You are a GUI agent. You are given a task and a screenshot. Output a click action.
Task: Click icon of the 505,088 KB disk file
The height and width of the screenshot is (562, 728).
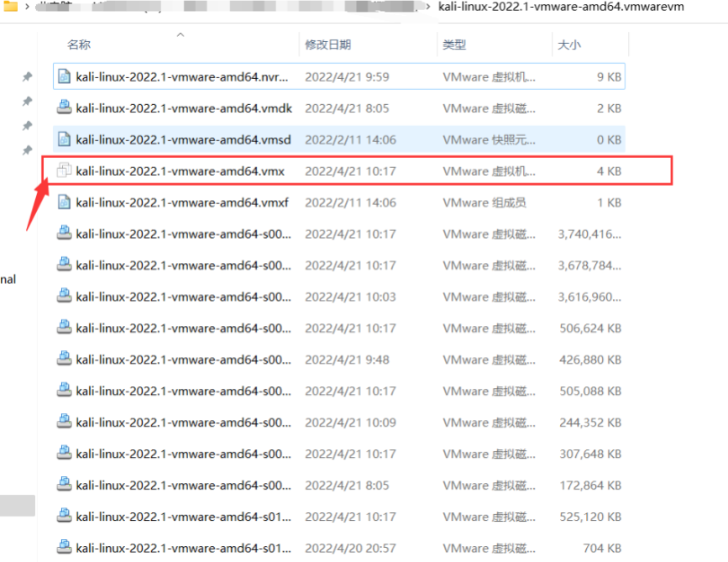pos(64,391)
